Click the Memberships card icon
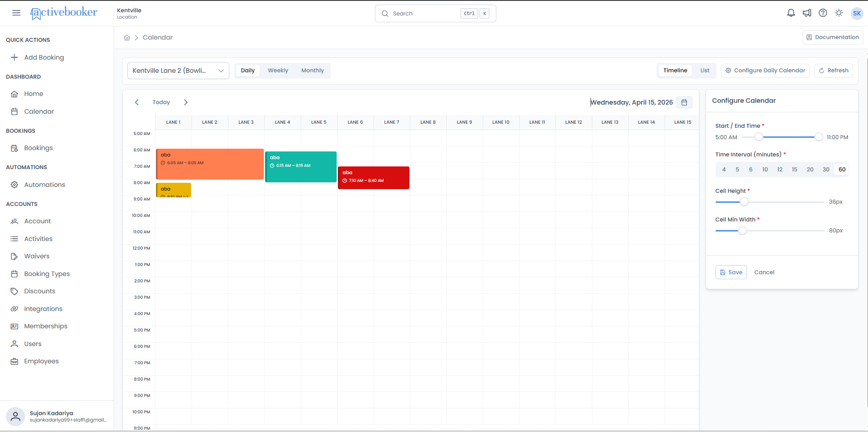The height and width of the screenshot is (432, 868). [x=15, y=327]
